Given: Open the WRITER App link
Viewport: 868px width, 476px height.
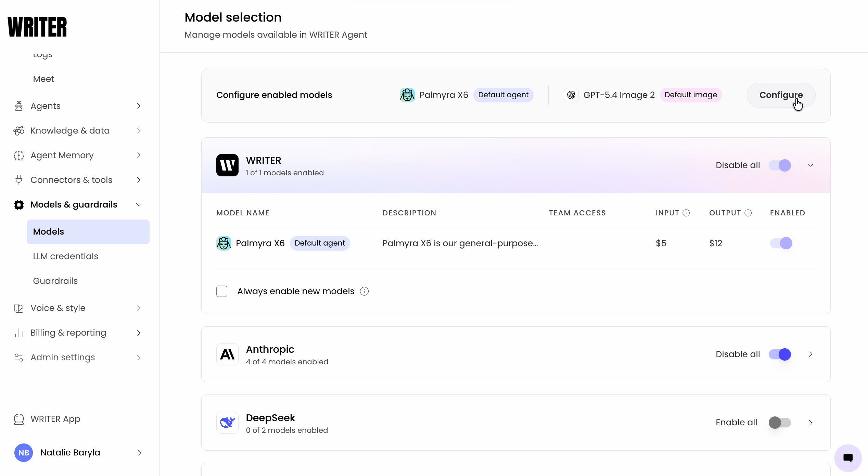Looking at the screenshot, I should point(55,419).
